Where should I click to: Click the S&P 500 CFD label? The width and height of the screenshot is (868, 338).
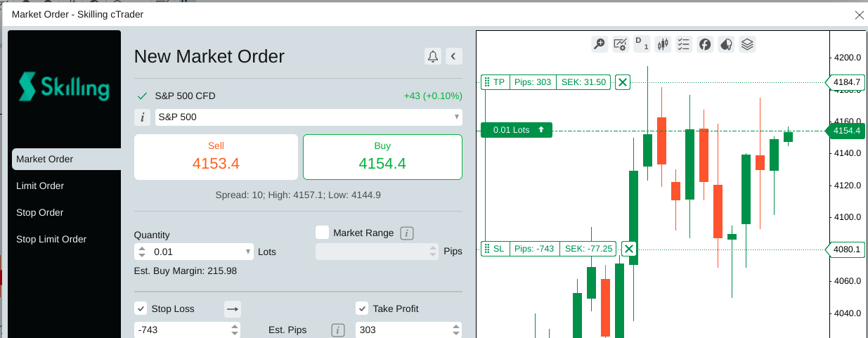186,96
